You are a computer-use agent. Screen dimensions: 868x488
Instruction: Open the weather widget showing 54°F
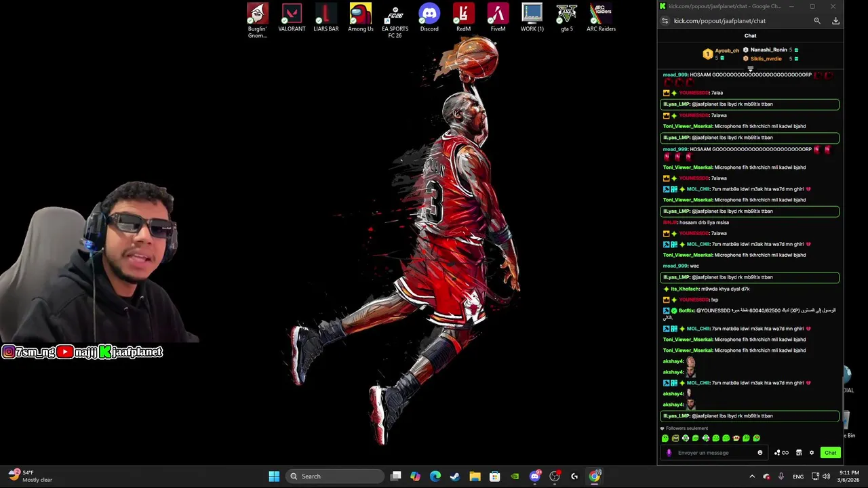(x=30, y=476)
